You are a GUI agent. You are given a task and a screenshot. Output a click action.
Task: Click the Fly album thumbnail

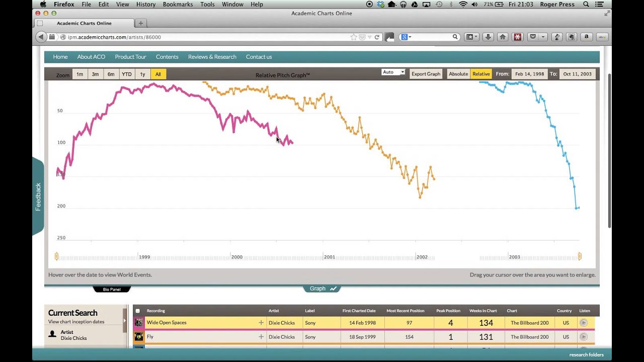139,336
